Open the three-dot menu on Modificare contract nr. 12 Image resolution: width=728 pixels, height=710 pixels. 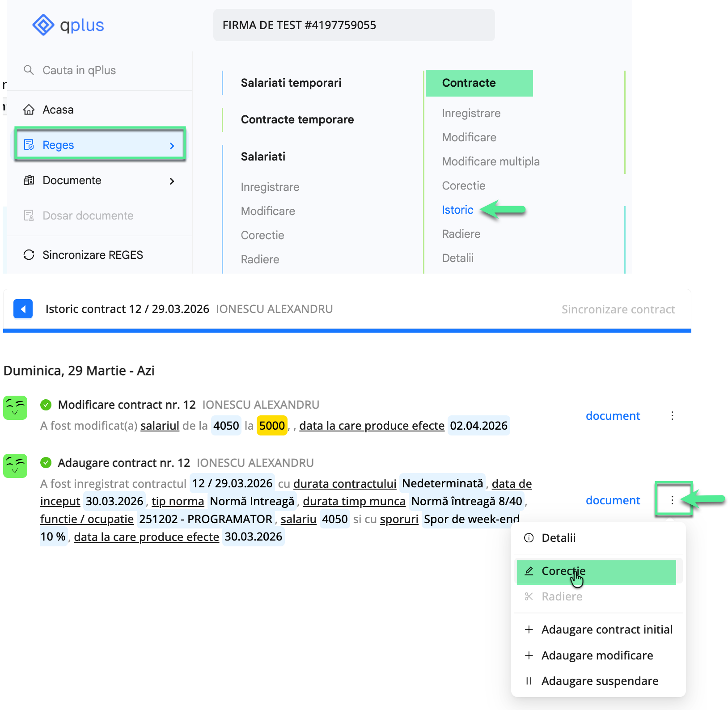pos(672,416)
